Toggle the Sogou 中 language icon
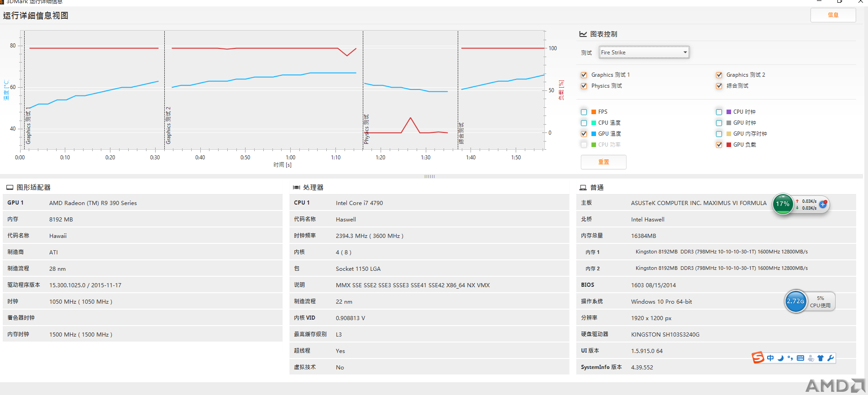This screenshot has height=395, width=868. pyautogui.click(x=770, y=358)
